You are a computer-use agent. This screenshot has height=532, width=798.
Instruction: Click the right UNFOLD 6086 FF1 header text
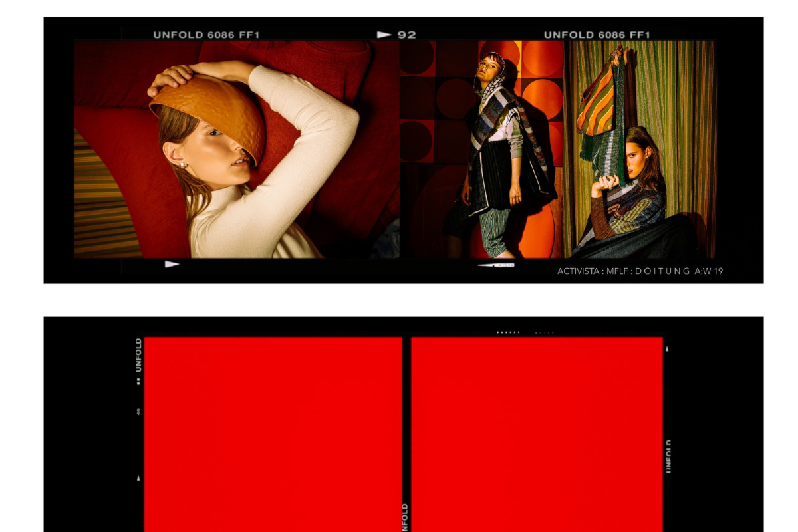tap(597, 35)
